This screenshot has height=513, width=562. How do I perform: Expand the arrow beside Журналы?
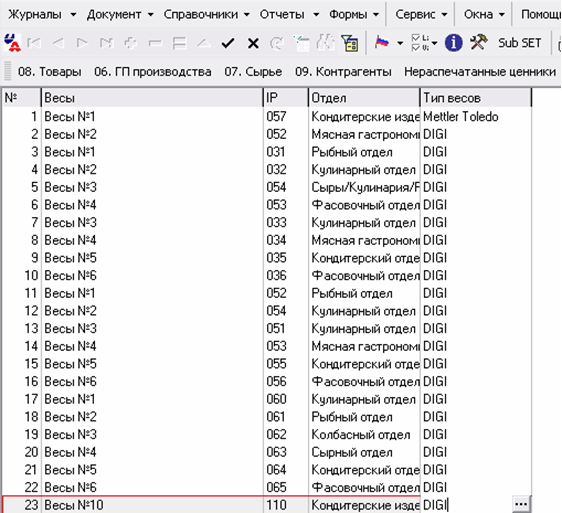pyautogui.click(x=73, y=15)
